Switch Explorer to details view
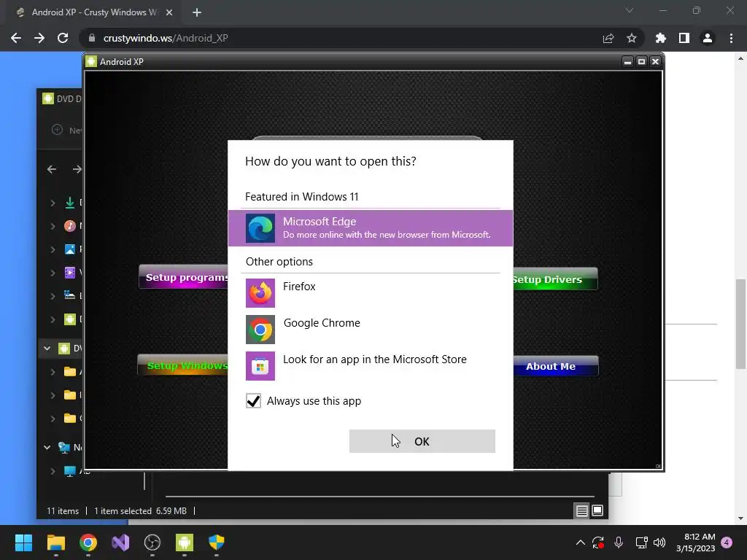Screen dimensions: 747x560 pos(581,511)
